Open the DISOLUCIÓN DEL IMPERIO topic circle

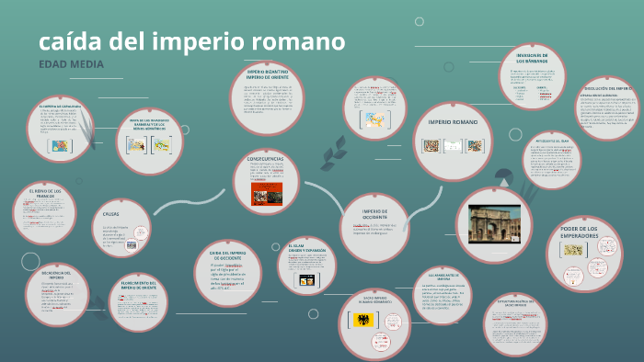(607, 108)
